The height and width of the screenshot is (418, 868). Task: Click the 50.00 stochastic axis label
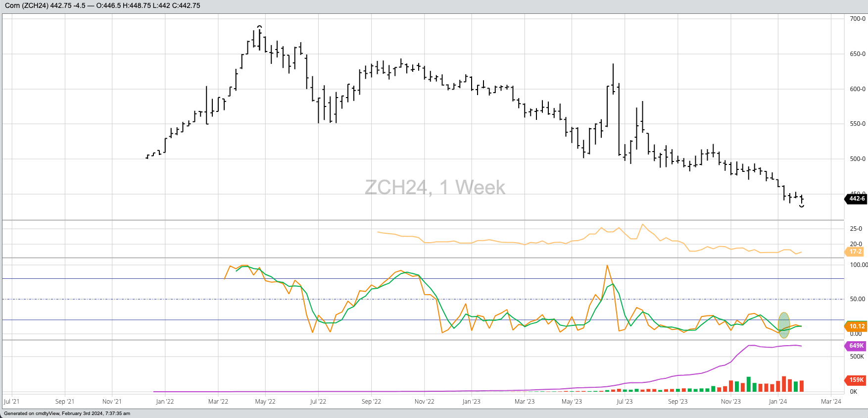858,299
